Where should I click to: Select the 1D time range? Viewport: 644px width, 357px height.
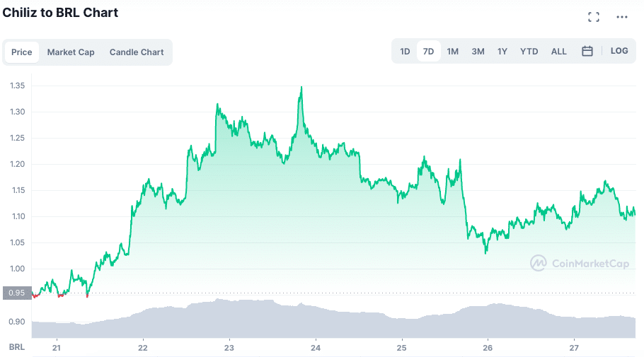click(x=405, y=52)
